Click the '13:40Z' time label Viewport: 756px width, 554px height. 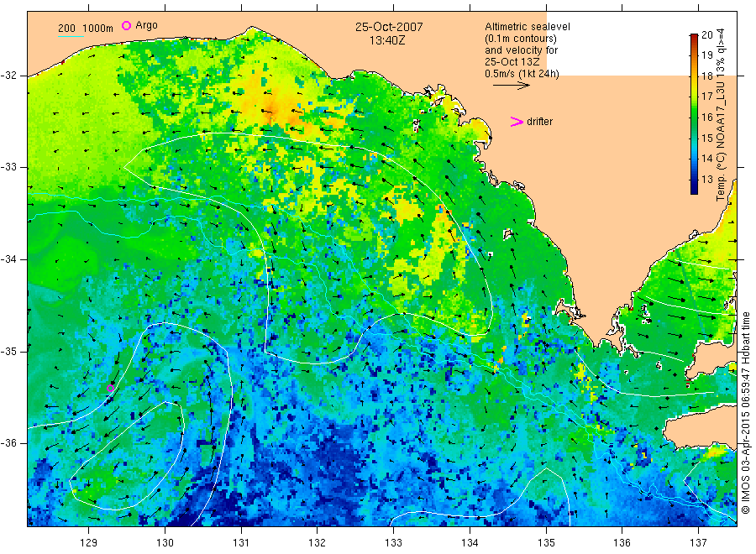point(387,40)
